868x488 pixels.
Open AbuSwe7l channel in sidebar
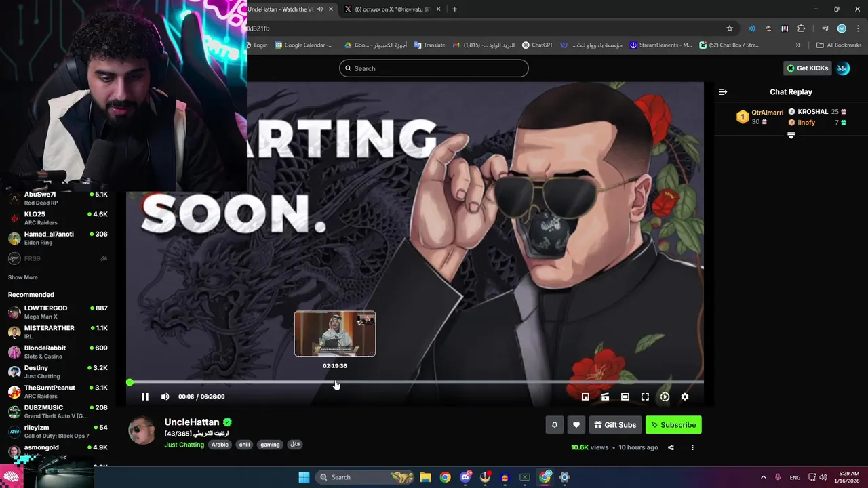coord(58,198)
